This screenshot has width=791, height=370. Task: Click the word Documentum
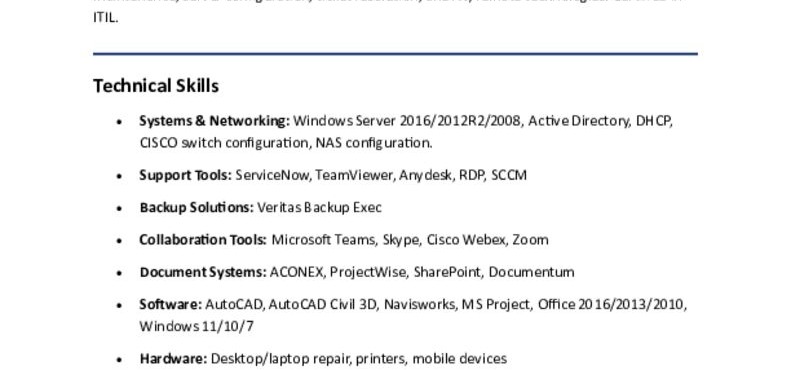[x=532, y=272]
